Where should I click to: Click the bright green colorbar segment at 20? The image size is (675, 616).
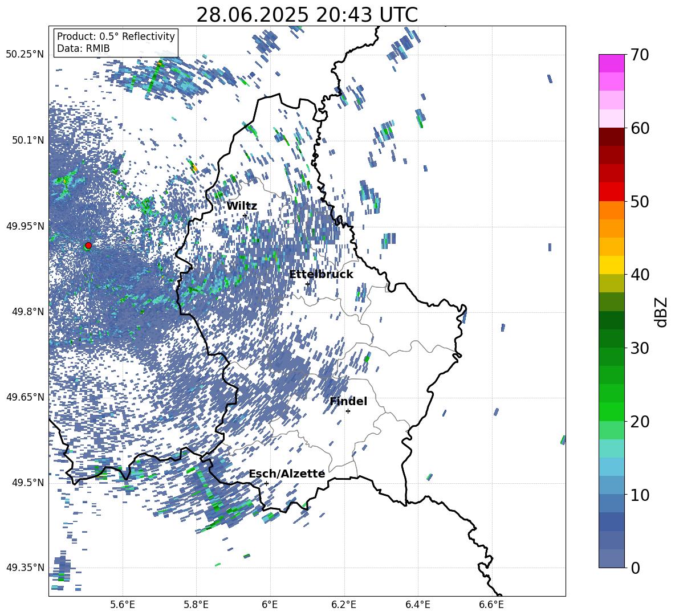(x=611, y=411)
